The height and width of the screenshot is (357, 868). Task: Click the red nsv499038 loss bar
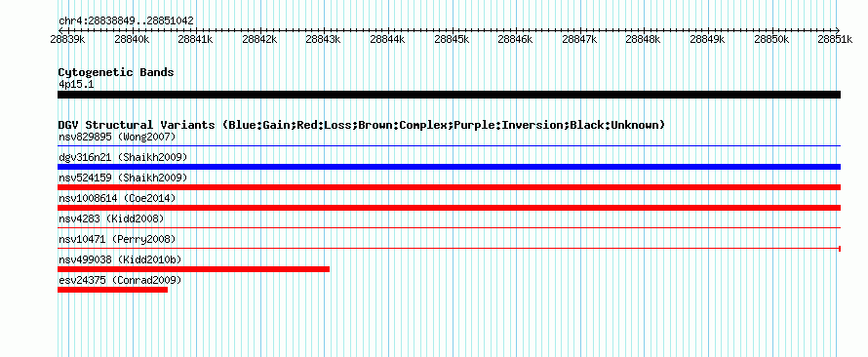193,269
